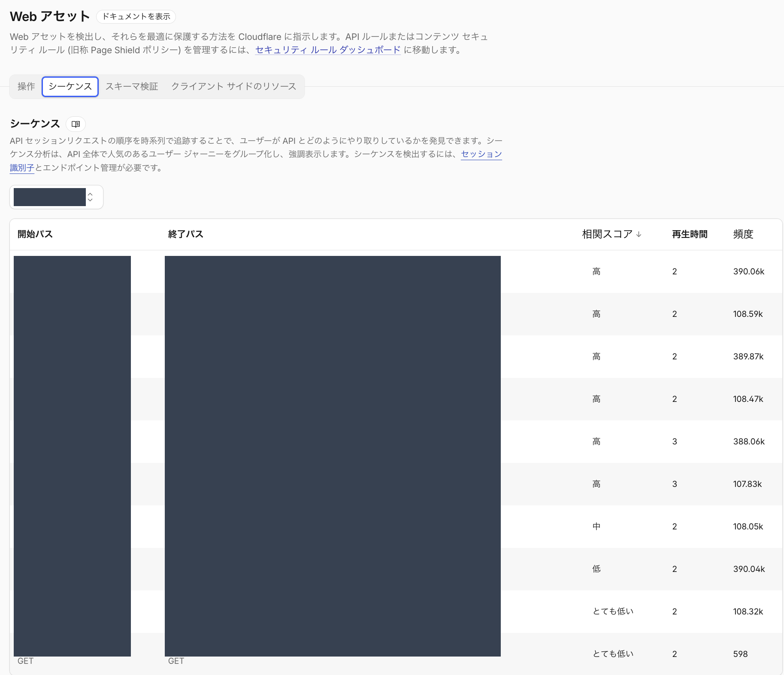Viewport: 784px width, 675px height.
Task: Follow the セキュリティ ルール ダッシュボード link
Action: click(x=328, y=50)
